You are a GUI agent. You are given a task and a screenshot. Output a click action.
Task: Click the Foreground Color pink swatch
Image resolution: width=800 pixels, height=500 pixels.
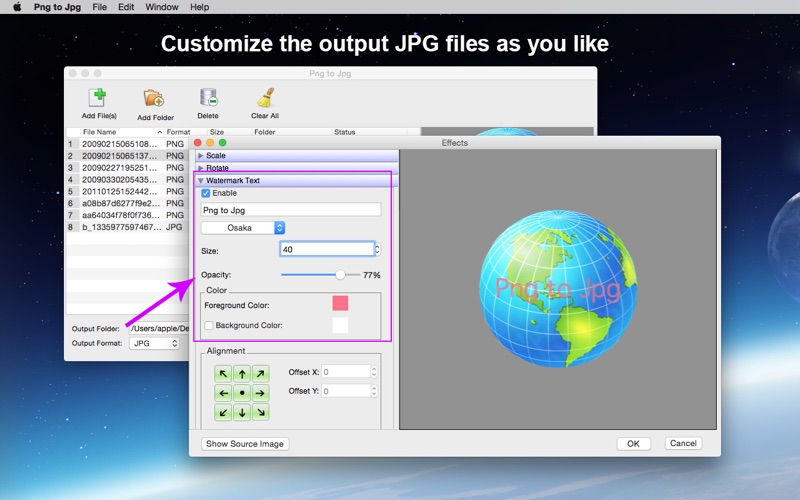(340, 303)
